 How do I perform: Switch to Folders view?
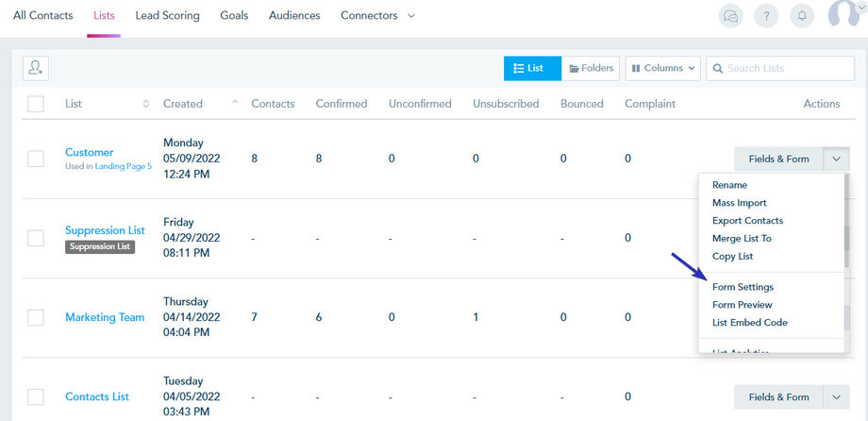(592, 68)
